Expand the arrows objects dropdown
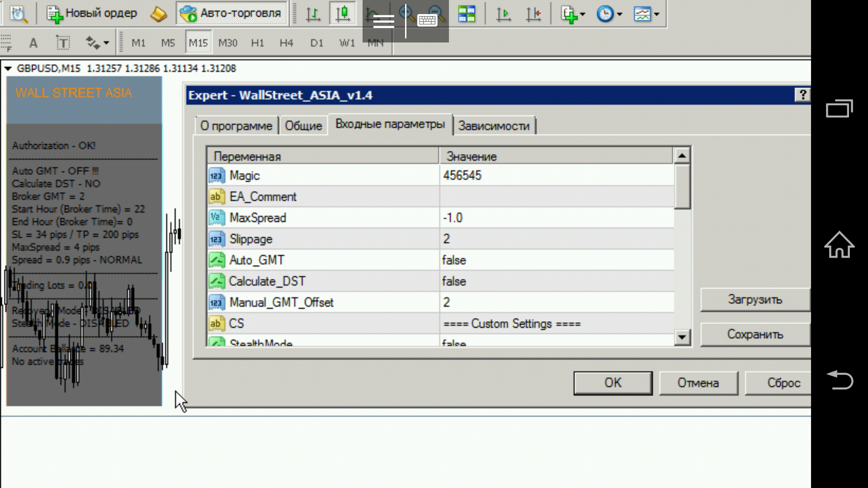 click(x=106, y=43)
